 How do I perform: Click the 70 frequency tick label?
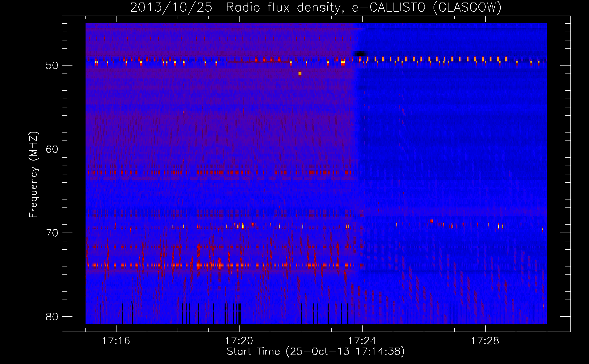tap(52, 233)
